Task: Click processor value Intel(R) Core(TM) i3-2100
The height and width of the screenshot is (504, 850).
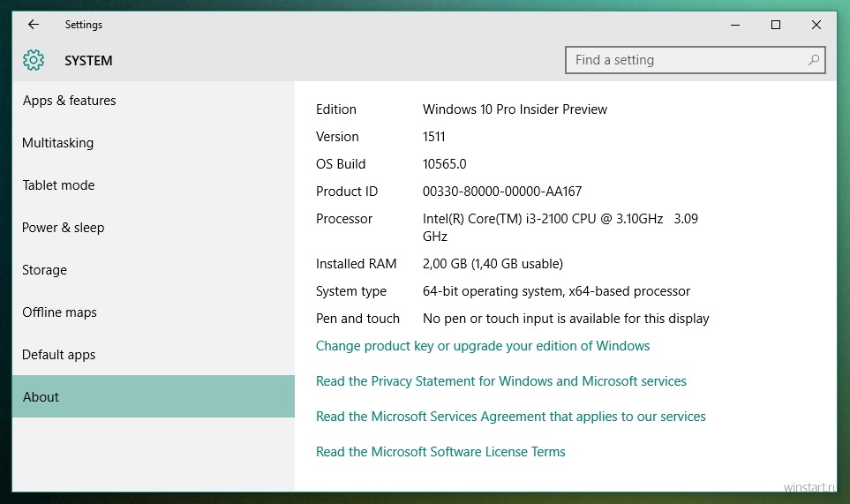Action: click(x=560, y=228)
